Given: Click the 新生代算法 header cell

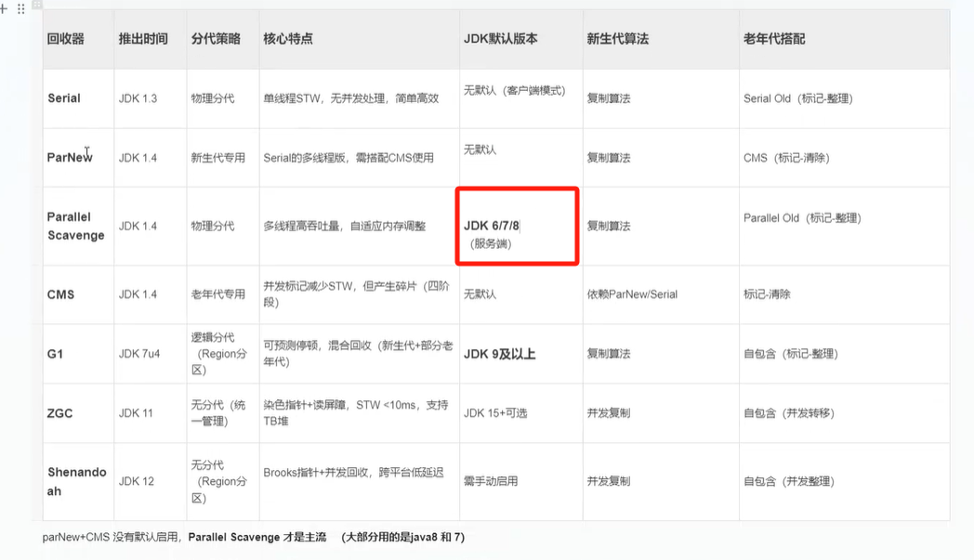Looking at the screenshot, I should pos(618,39).
